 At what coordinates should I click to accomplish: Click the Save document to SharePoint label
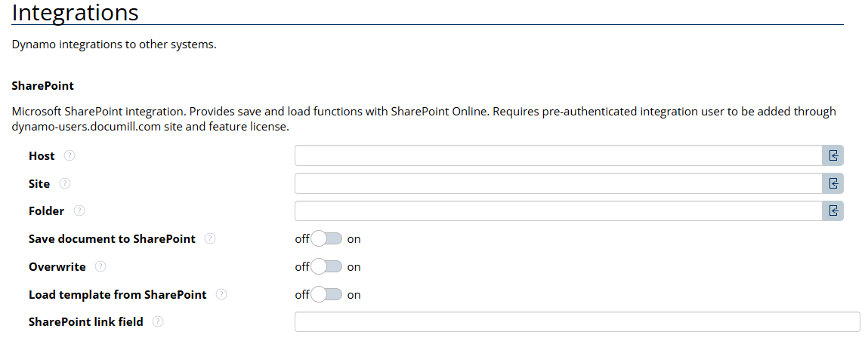click(x=112, y=239)
